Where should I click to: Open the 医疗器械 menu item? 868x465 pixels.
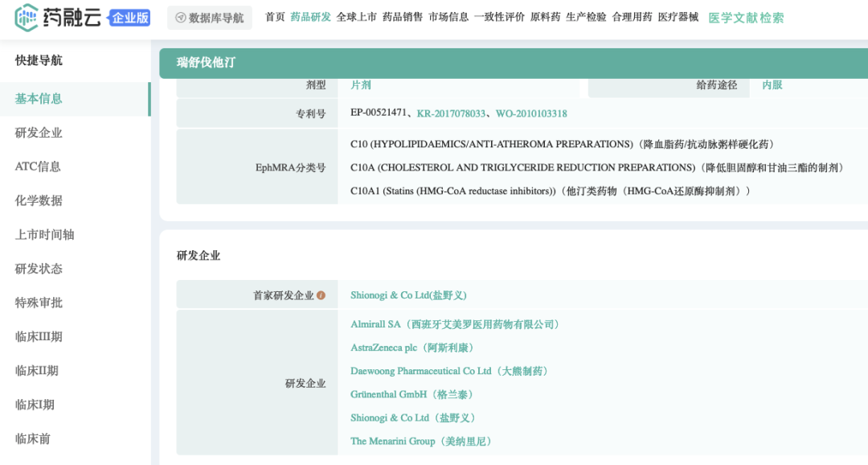pos(678,17)
